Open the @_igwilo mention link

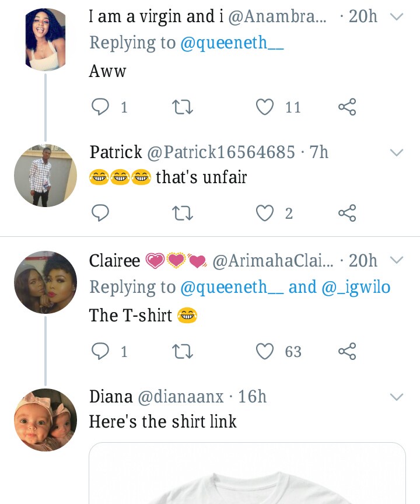(x=356, y=287)
